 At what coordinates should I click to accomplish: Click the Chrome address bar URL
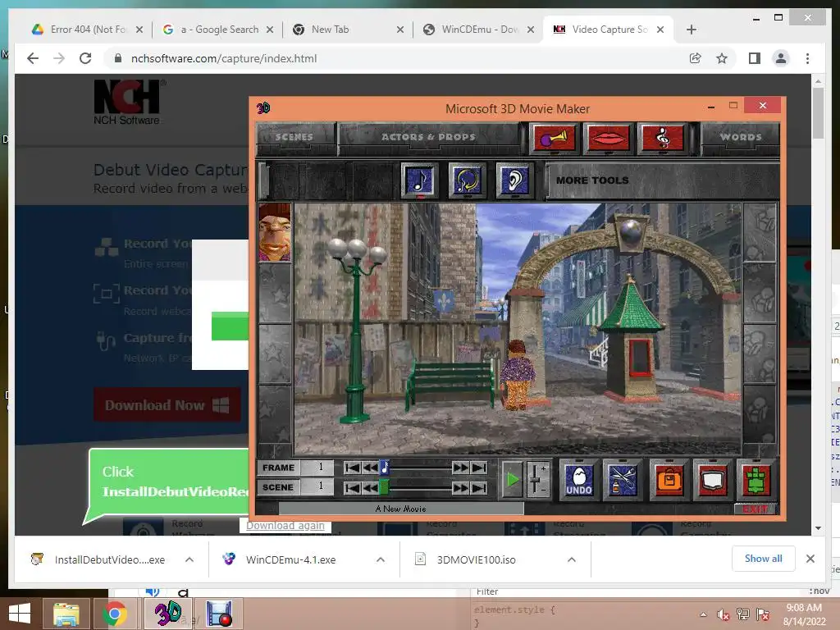[x=224, y=58]
